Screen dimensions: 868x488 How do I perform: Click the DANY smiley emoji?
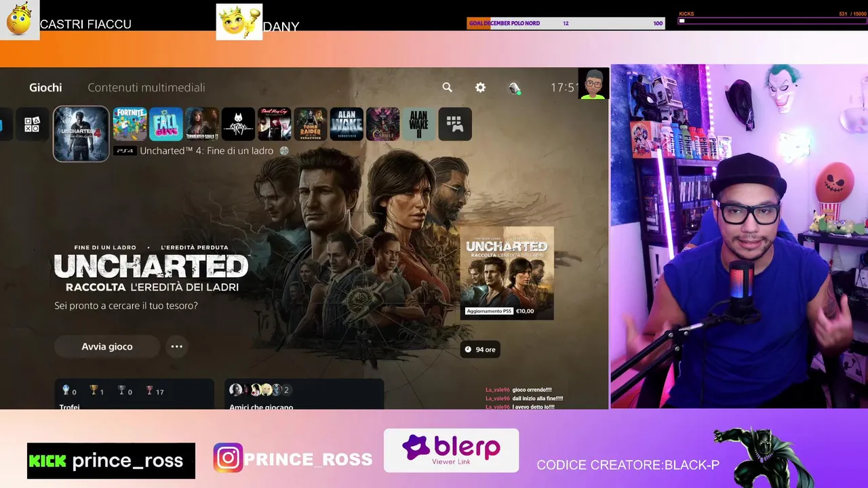click(239, 22)
